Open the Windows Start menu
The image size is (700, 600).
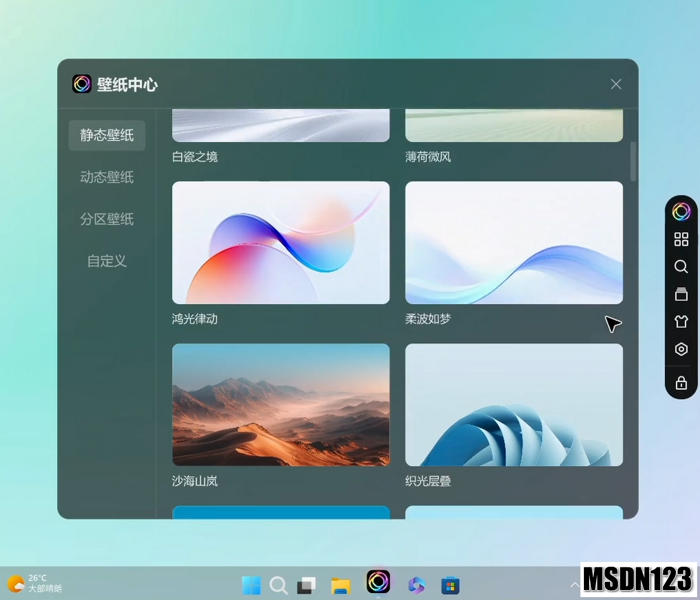coord(251,585)
